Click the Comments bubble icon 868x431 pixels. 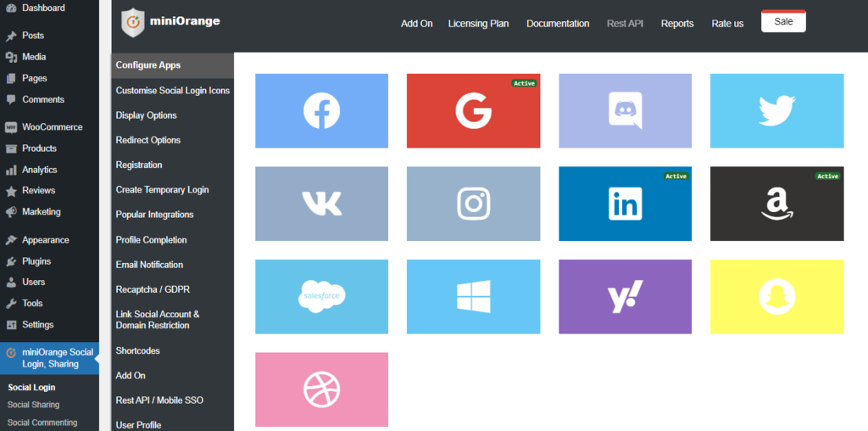pos(11,100)
